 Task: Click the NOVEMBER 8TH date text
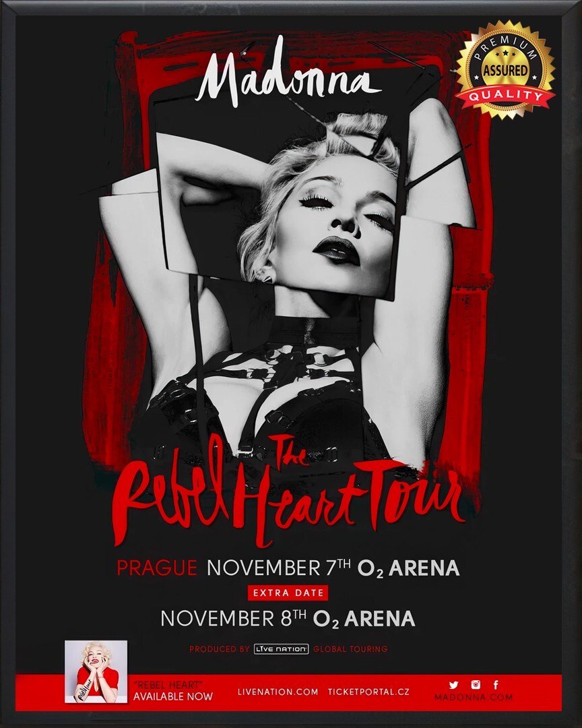tap(234, 618)
